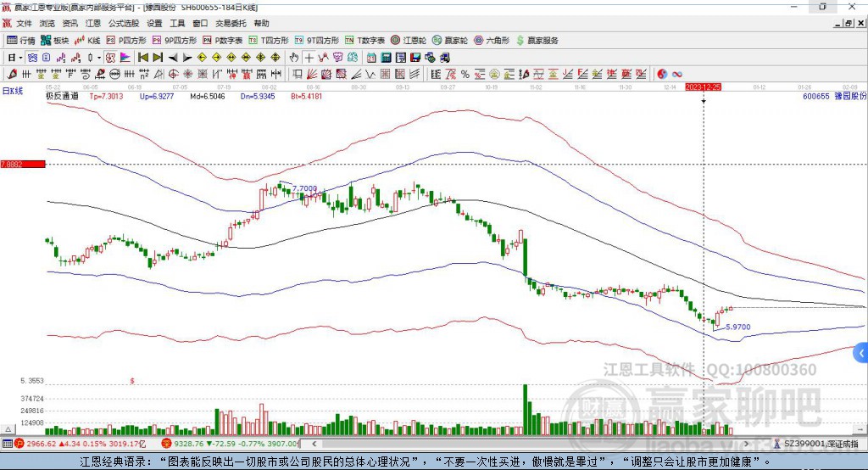Click the 沪 index 2966.62 status entry
868x470 pixels.
click(x=81, y=444)
